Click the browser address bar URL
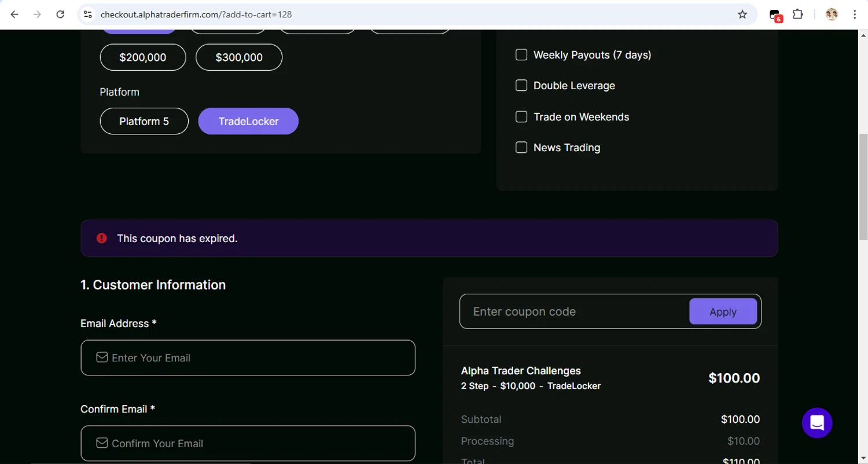 coord(196,14)
